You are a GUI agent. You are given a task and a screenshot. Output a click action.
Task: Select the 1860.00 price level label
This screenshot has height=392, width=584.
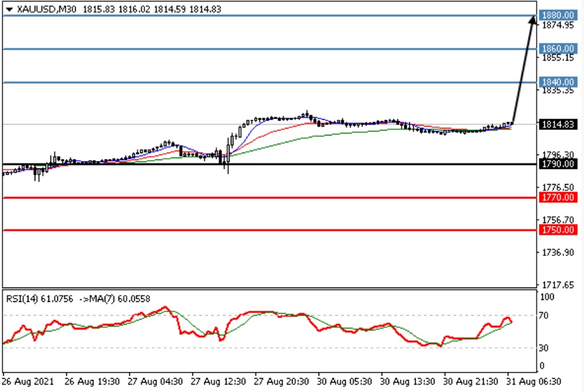(x=558, y=49)
